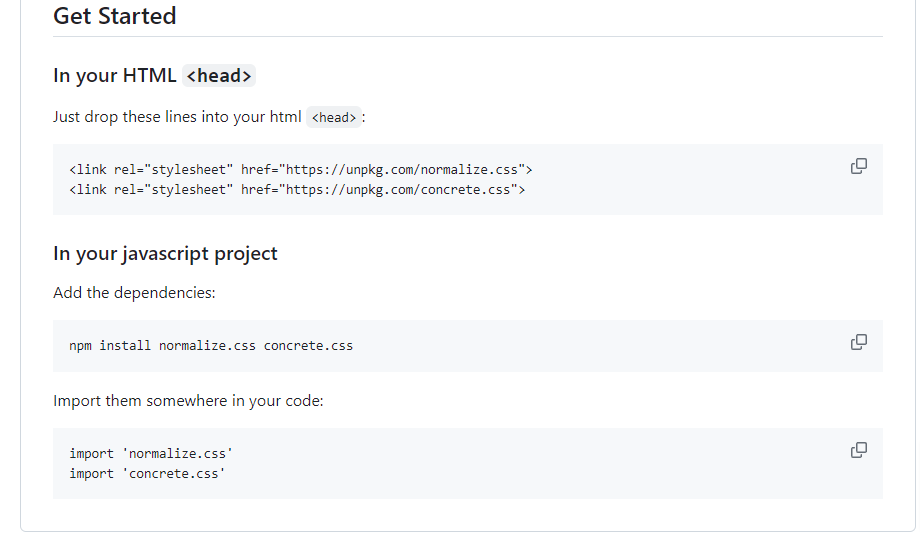Click "Import them somewhere in your code:" text
The width and height of the screenshot is (920, 557).
[188, 401]
